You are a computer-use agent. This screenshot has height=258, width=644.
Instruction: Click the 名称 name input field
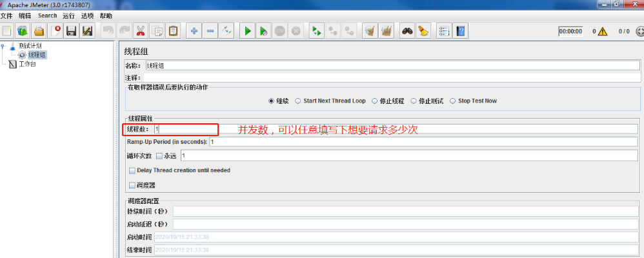(392, 66)
